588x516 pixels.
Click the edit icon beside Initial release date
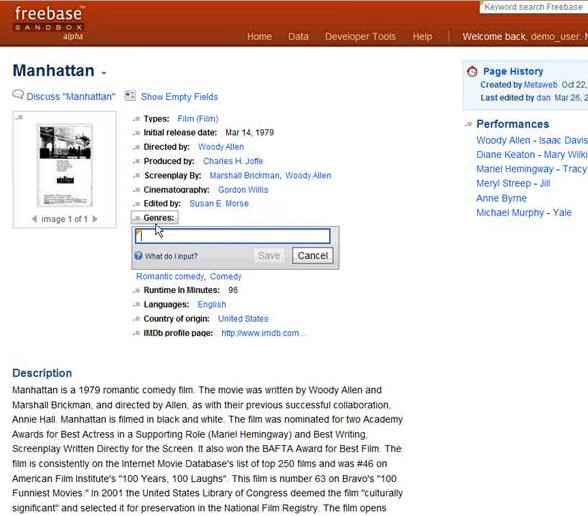click(136, 133)
